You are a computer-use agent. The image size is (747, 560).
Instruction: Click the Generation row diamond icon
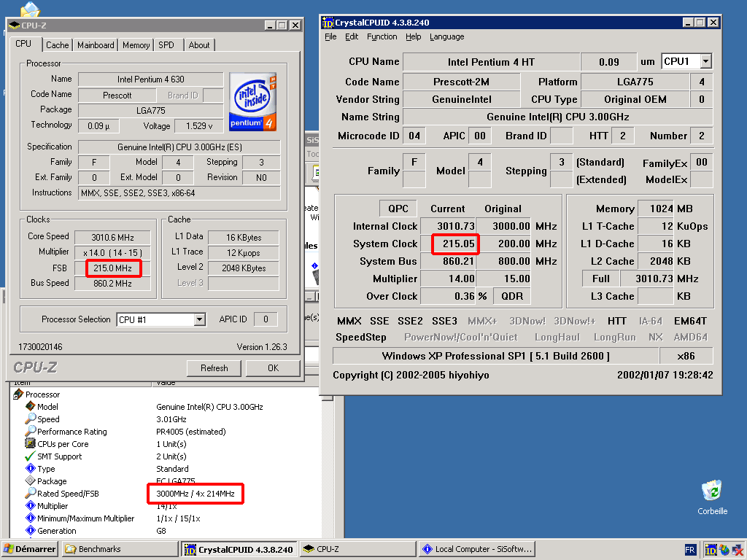[31, 531]
